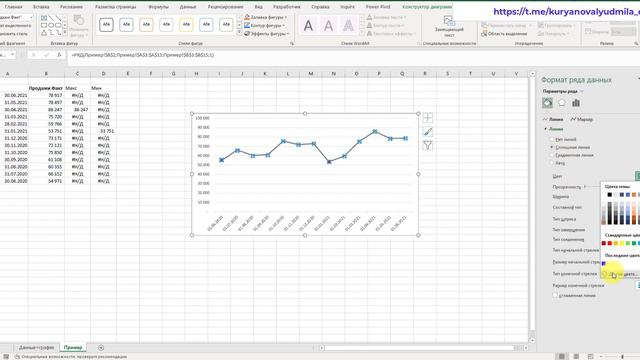Toggle the сглаженная линия checkbox
The image size is (640, 360).
click(x=555, y=295)
